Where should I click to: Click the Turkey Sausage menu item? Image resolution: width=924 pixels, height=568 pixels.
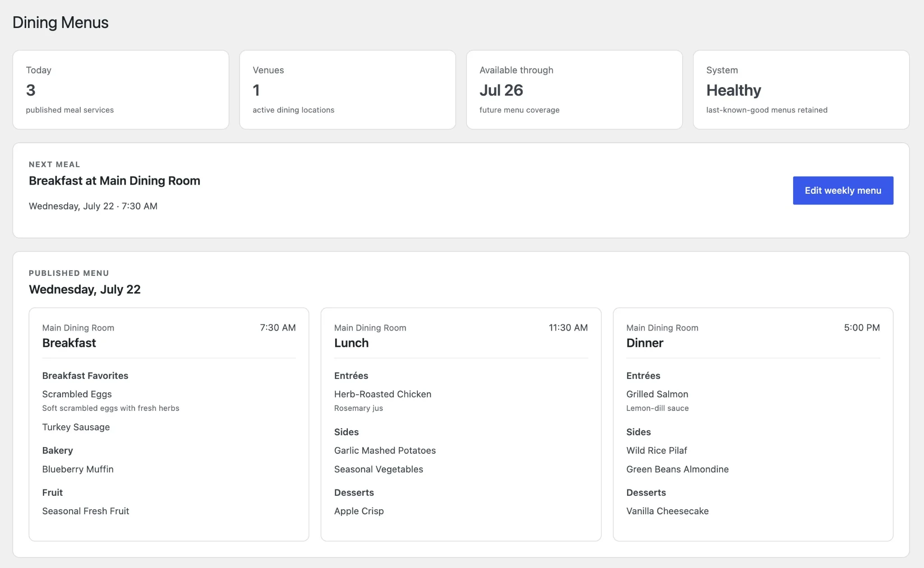pos(76,427)
